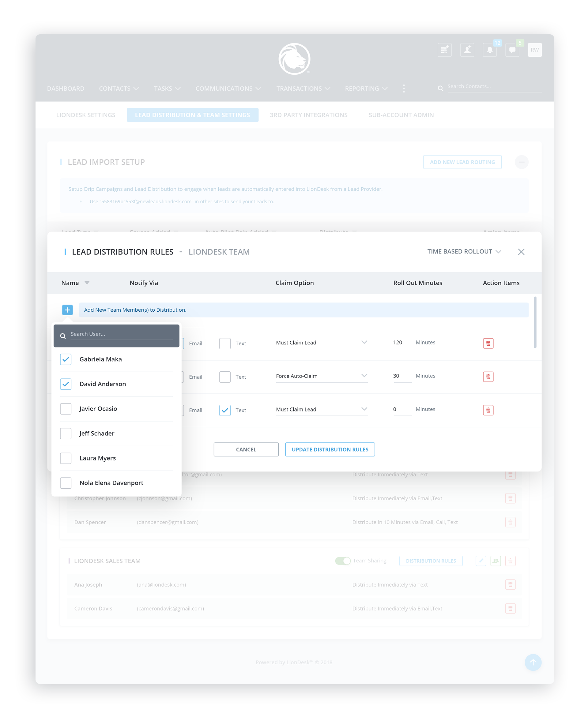
Task: Remove Ana Joseph with trash icon
Action: tap(511, 585)
